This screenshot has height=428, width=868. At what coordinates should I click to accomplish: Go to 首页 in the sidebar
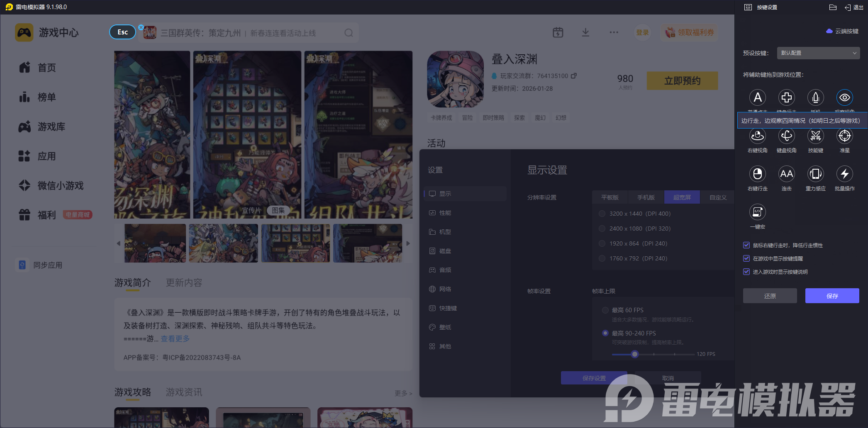coord(37,68)
